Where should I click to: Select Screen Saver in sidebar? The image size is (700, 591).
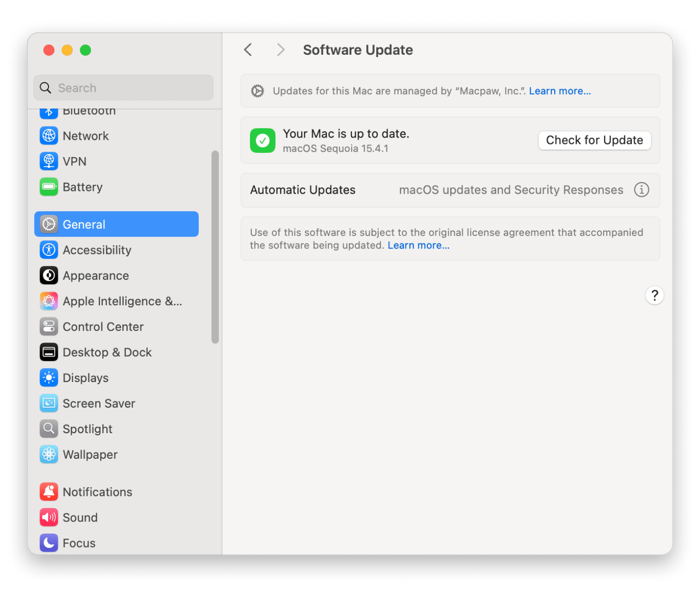(x=99, y=403)
